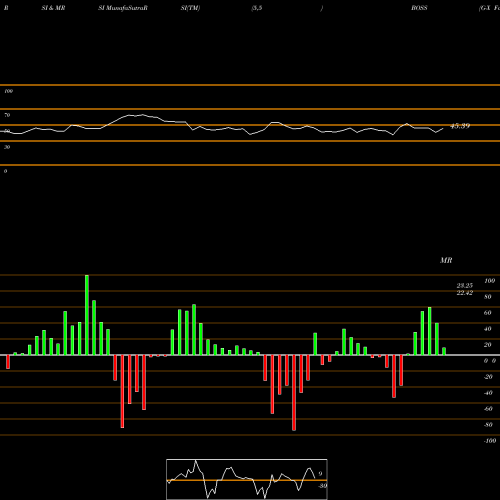Click the 'MR' panel title

click(446, 260)
